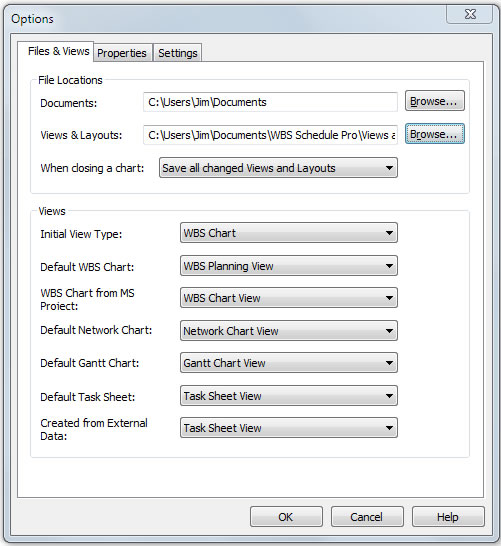Switch to the Properties tab
Viewport: 501px width, 546px height.
coord(122,53)
